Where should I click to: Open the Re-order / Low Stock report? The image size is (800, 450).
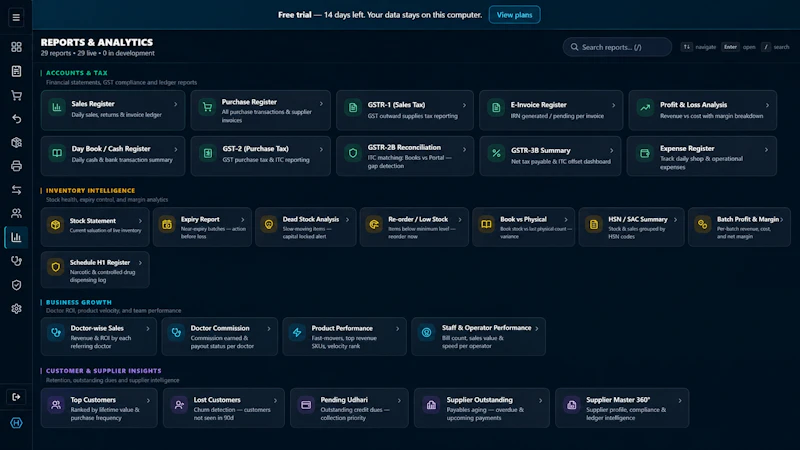click(x=414, y=227)
